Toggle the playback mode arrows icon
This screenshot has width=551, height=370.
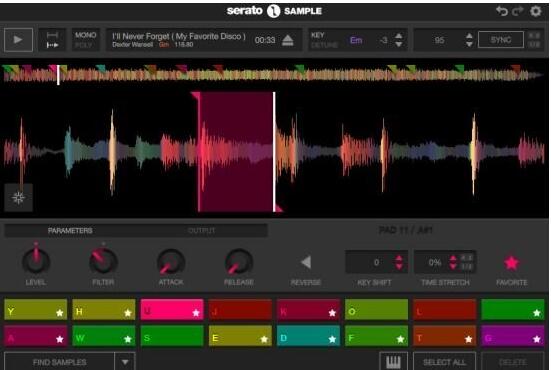tap(52, 40)
